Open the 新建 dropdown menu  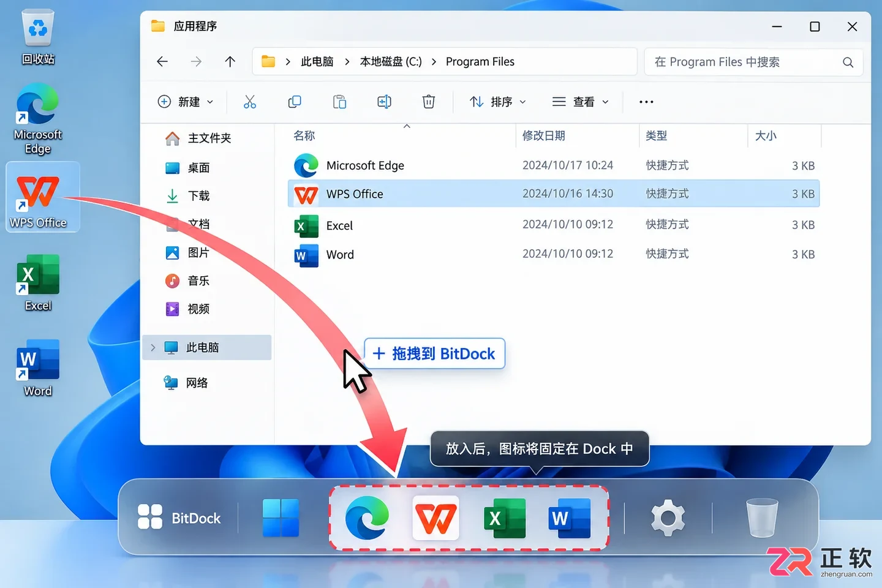tap(186, 102)
